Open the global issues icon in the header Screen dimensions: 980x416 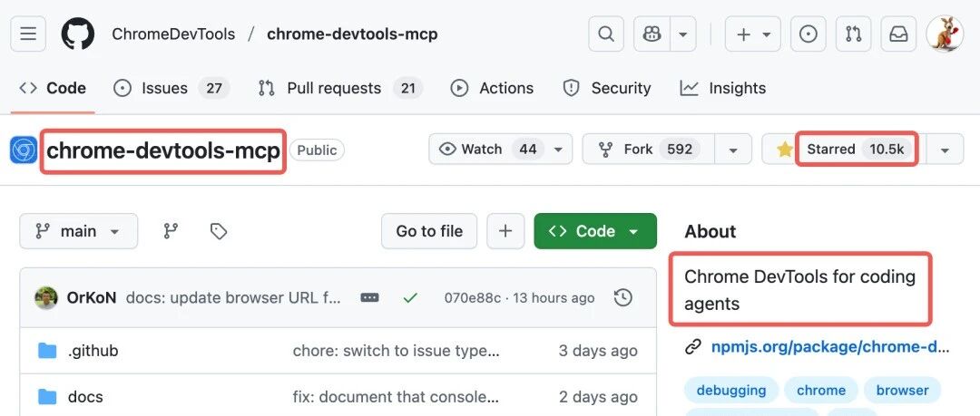point(808,34)
